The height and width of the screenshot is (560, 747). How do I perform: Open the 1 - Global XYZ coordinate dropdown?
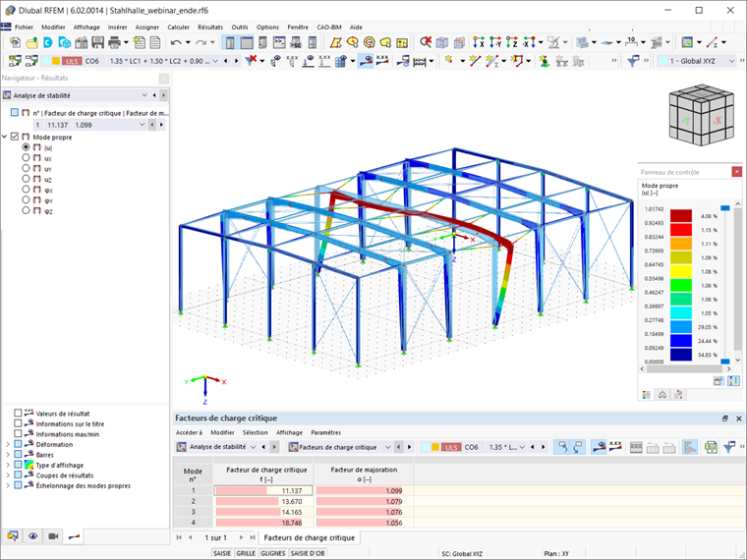731,61
